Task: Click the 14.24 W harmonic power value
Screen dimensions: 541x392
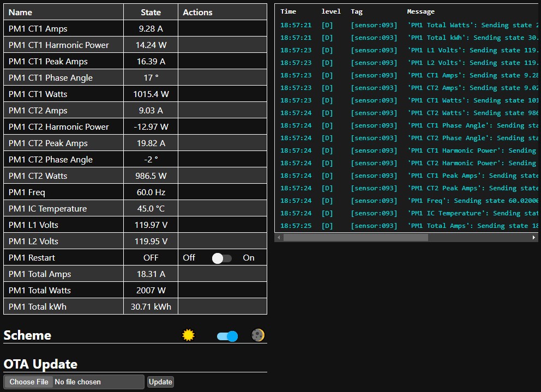Action: tap(151, 45)
